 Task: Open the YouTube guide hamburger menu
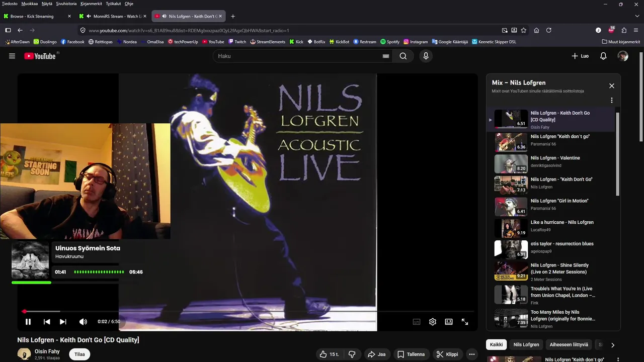coord(12,56)
